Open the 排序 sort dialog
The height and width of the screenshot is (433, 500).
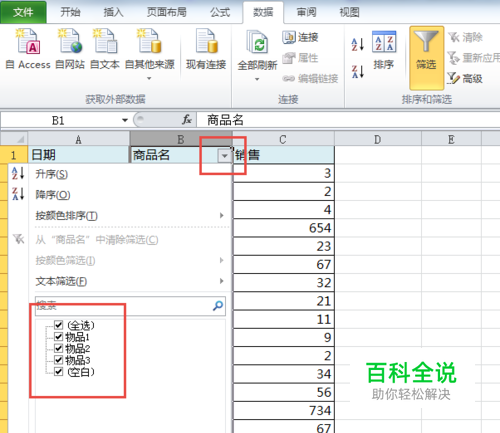(x=384, y=50)
